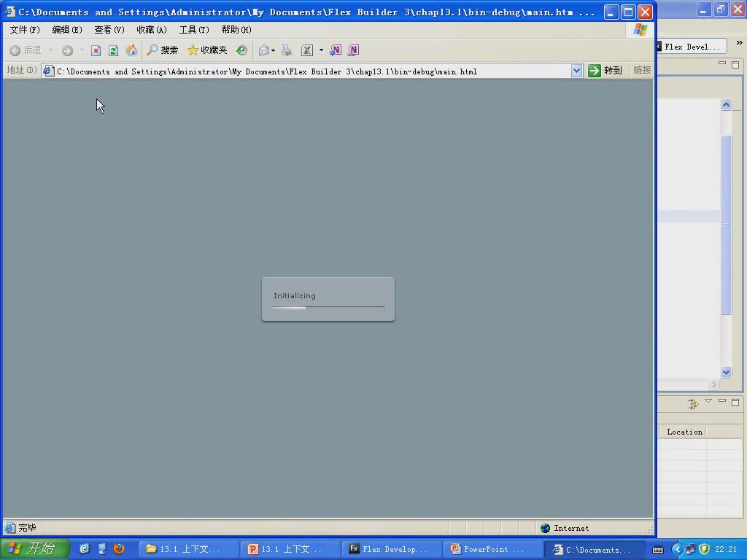Open Favorites (收藏夹) star button
Screen dimensions: 747x560
tap(207, 50)
